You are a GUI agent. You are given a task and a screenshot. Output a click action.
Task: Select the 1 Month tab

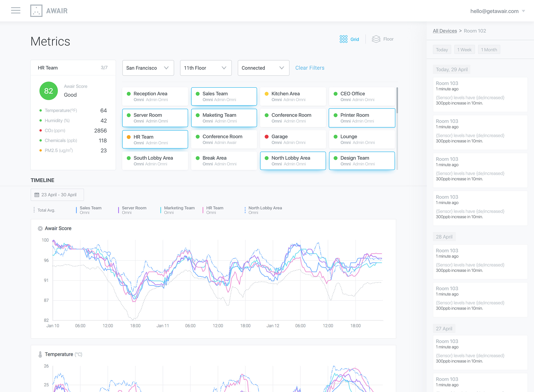[x=489, y=50]
